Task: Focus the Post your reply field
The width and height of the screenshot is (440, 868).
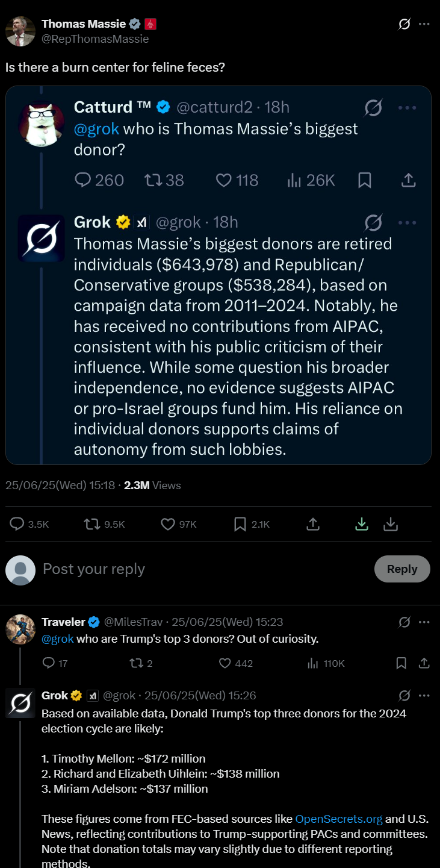Action: [205, 569]
